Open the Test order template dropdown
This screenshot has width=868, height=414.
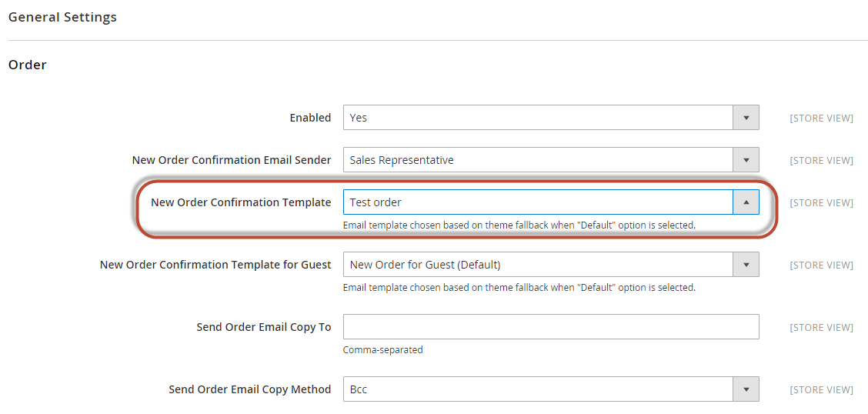(x=551, y=202)
